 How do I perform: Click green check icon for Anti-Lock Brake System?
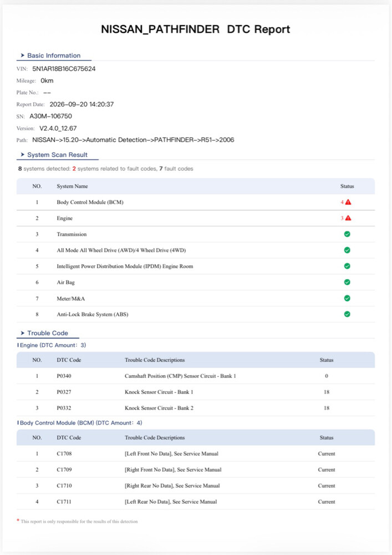pos(347,314)
